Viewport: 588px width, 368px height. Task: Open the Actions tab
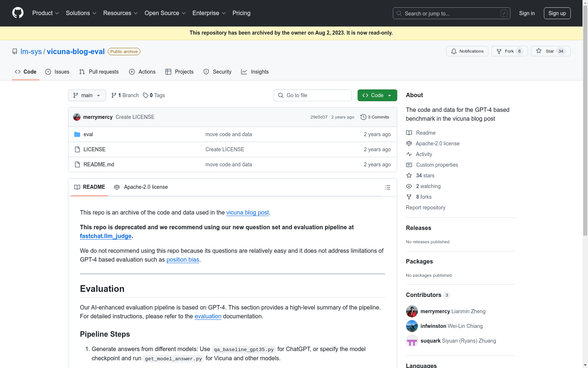point(142,72)
